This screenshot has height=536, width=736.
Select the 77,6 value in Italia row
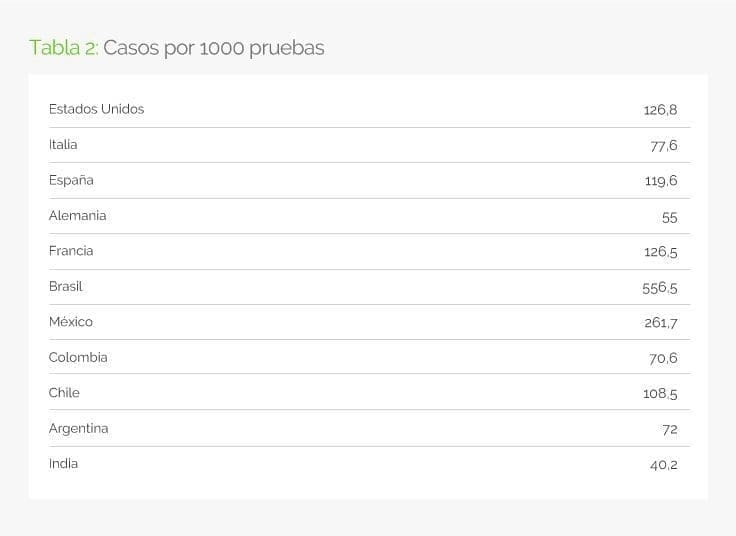click(664, 146)
